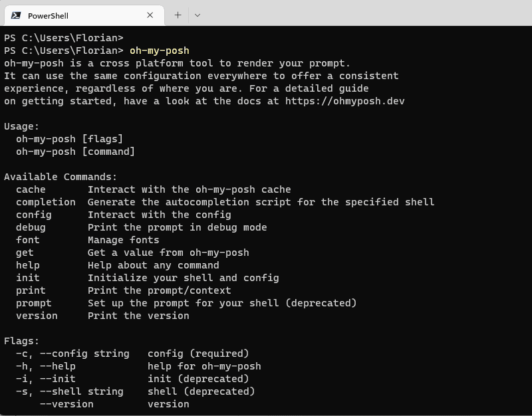
Task: Click the version command entry
Action: pyautogui.click(x=36, y=315)
